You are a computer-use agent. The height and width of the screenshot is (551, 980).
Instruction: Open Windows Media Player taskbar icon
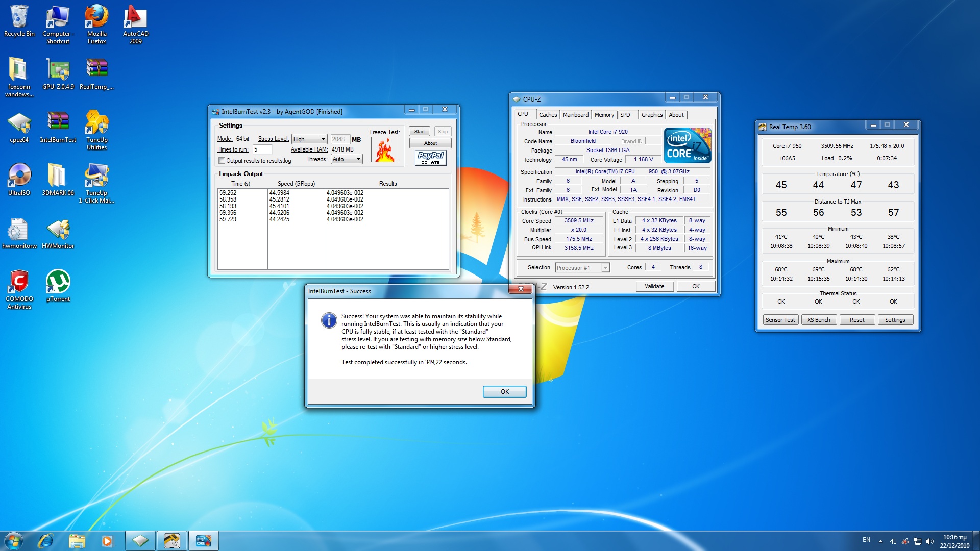[x=107, y=541]
